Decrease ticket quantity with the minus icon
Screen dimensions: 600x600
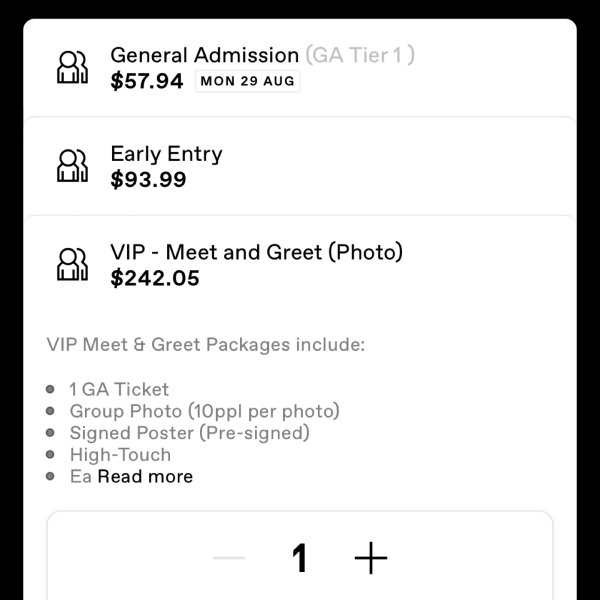(x=229, y=558)
